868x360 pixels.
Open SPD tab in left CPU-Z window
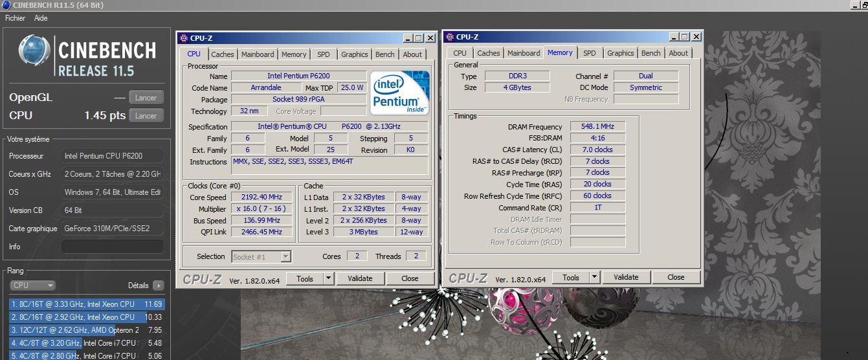coord(324,54)
